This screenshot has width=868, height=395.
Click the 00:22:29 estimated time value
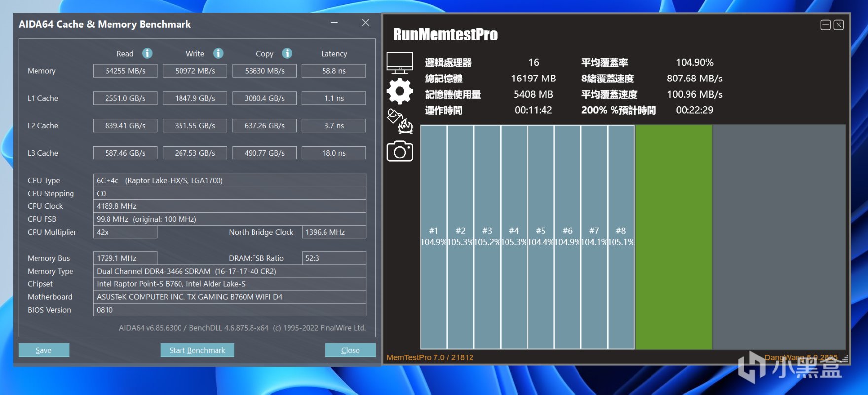coord(694,110)
